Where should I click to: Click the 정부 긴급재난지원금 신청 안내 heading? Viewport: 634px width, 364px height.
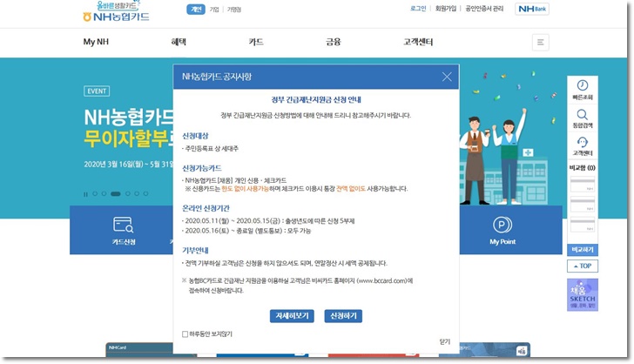[316, 99]
